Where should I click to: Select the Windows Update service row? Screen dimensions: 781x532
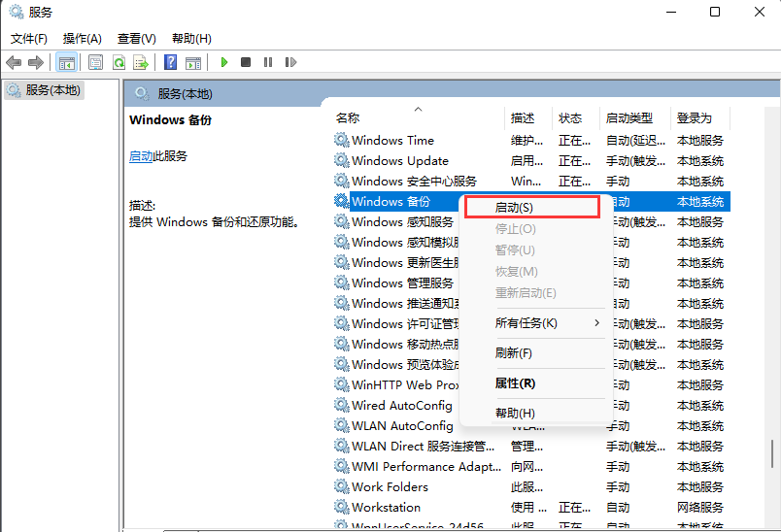[x=399, y=161]
